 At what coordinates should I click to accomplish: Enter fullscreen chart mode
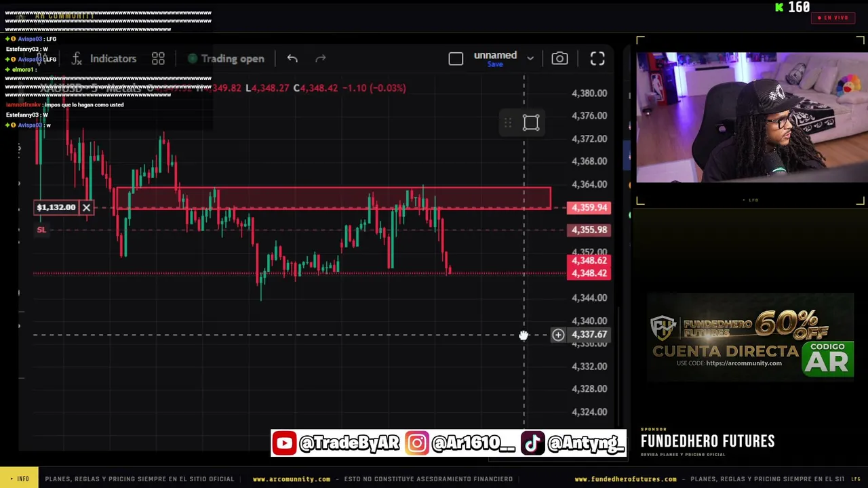(597, 59)
